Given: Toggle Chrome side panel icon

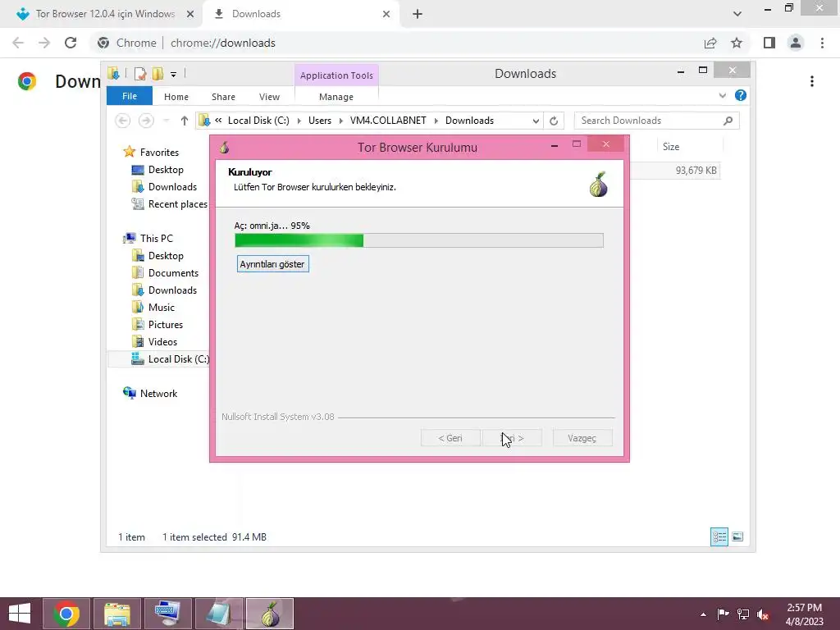Looking at the screenshot, I should (x=769, y=43).
